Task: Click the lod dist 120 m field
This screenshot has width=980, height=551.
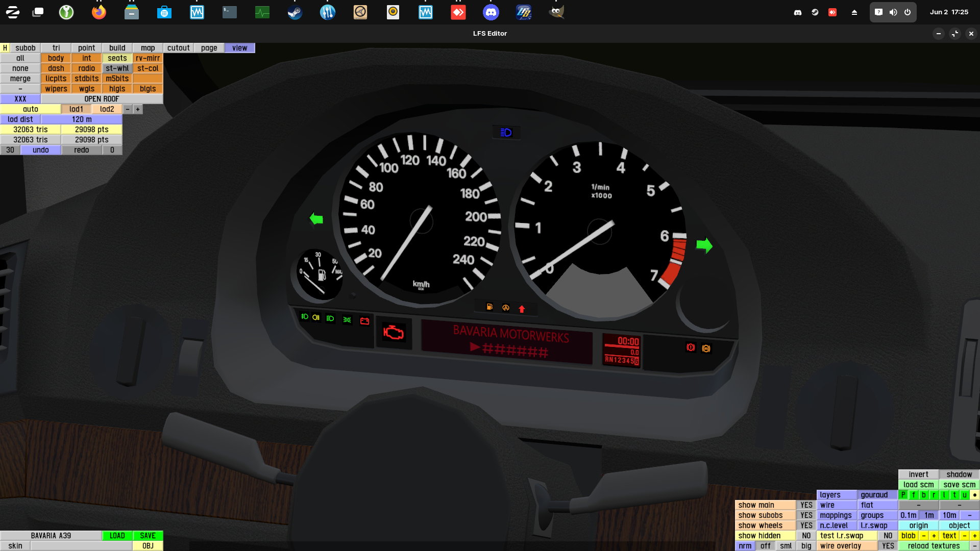Action: [82, 119]
